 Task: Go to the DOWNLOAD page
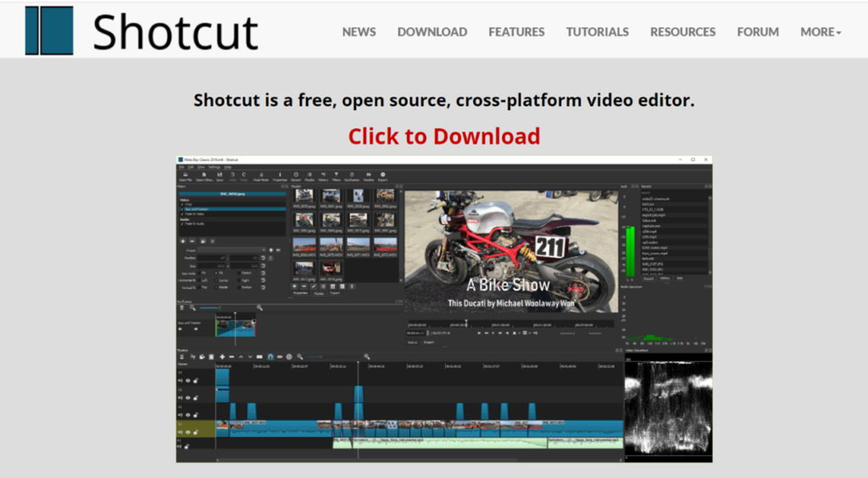432,32
